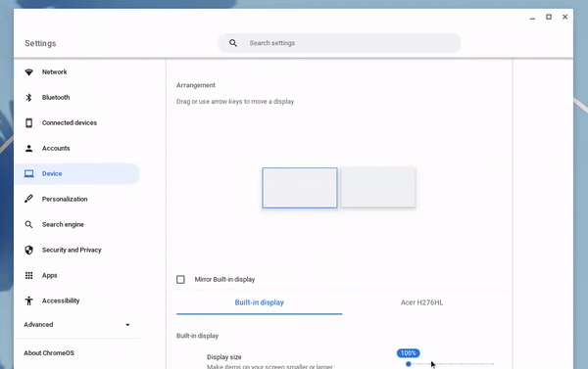Select the second display rectangle in arrangement
The width and height of the screenshot is (588, 369).
click(378, 187)
